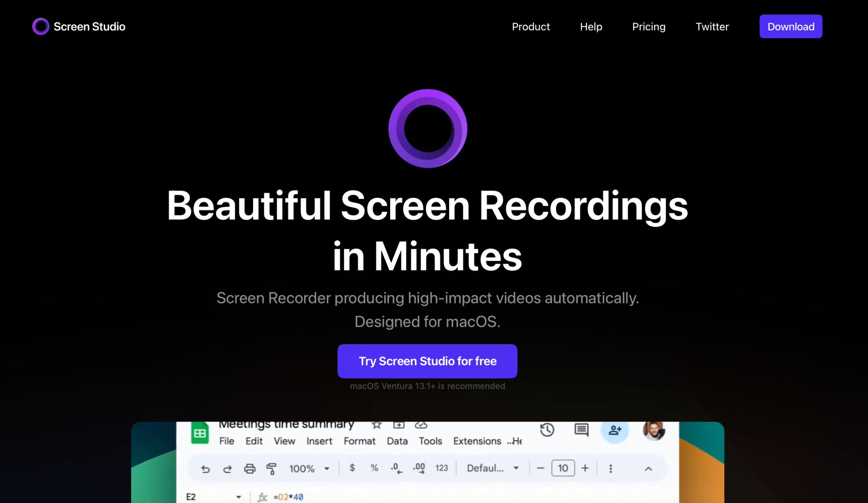The image size is (868, 503).
Task: Click the move-to-folder icon beside the title
Action: (398, 425)
